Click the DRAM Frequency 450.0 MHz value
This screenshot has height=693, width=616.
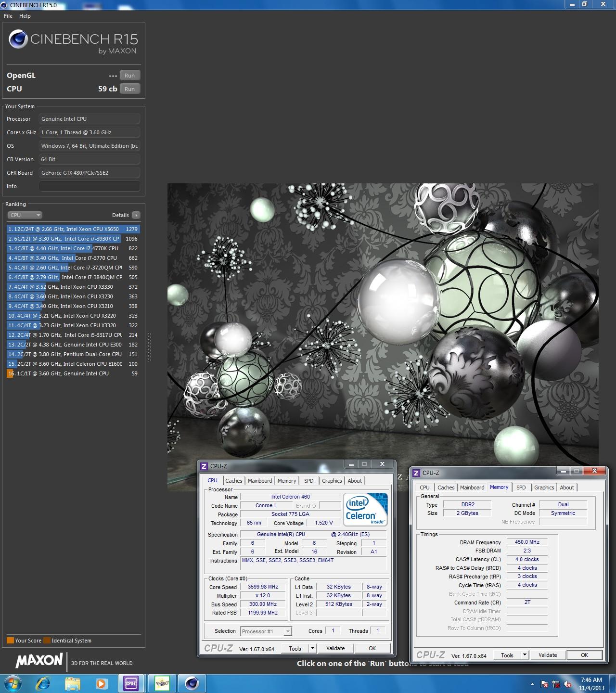(x=527, y=542)
